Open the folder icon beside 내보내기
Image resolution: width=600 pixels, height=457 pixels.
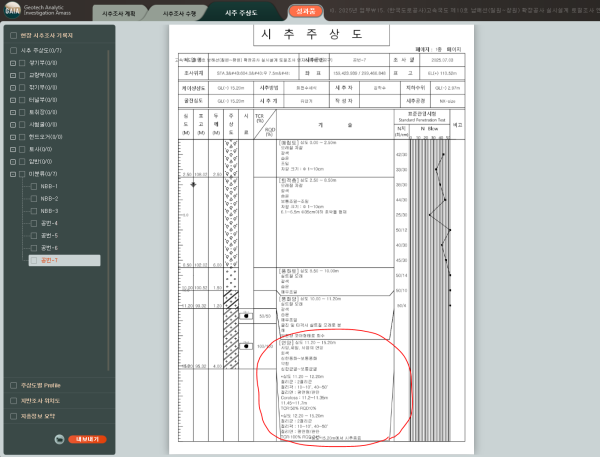pyautogui.click(x=59, y=439)
